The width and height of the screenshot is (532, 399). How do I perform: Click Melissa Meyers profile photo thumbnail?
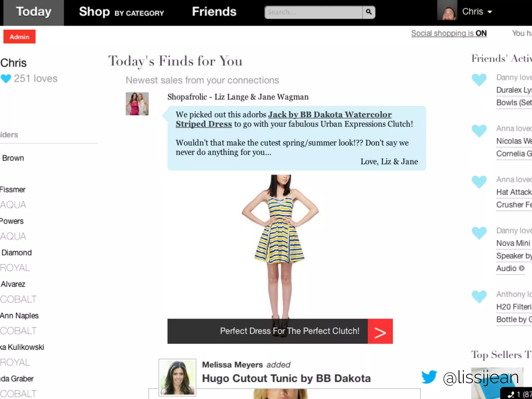177,377
